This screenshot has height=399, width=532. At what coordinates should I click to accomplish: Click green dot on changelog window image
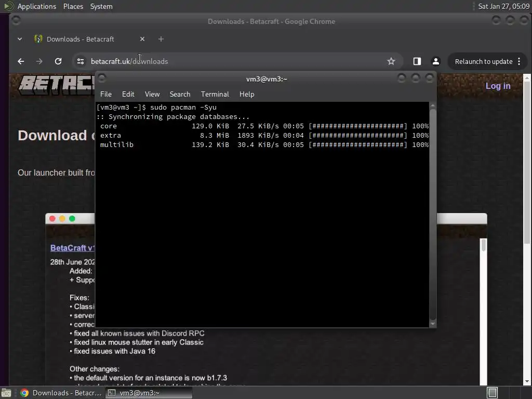(72, 219)
